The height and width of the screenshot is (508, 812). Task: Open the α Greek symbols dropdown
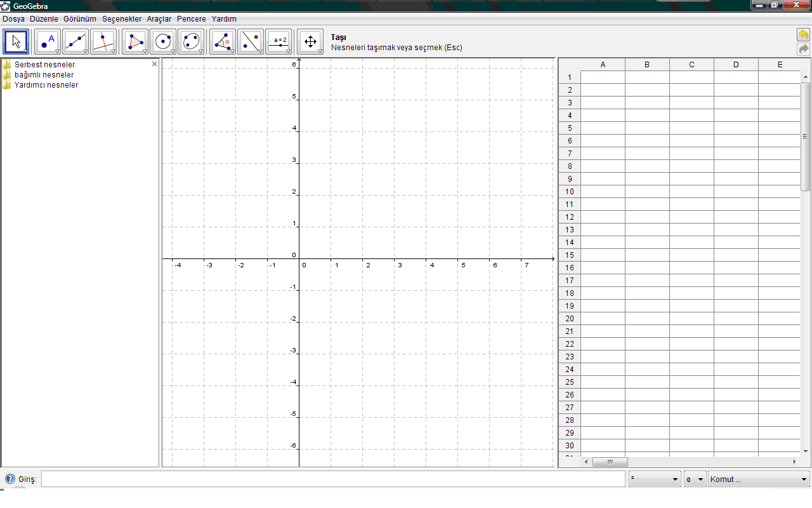point(695,479)
